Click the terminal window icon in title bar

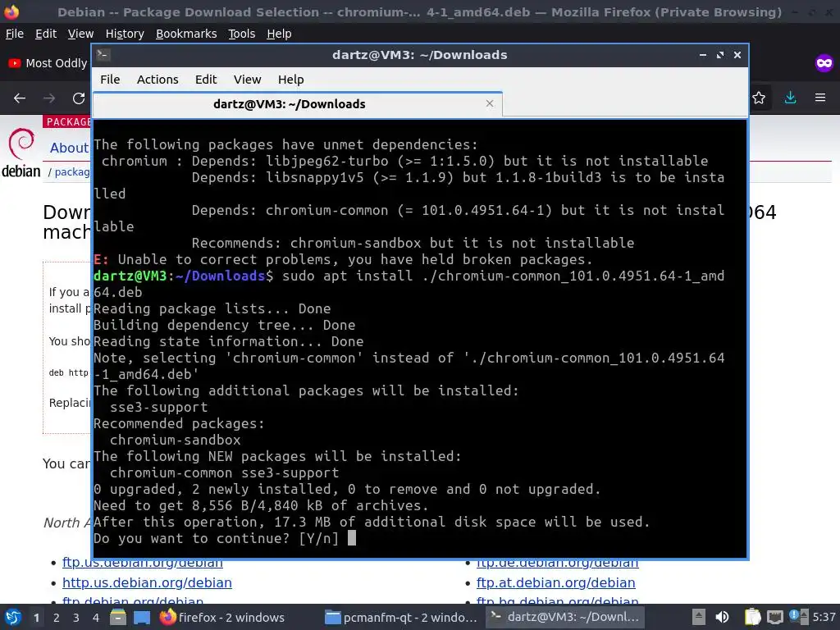click(x=103, y=54)
